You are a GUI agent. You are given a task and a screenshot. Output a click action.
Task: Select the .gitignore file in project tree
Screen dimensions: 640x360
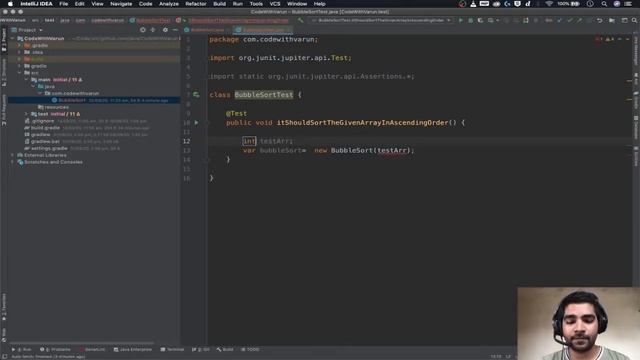click(42, 121)
